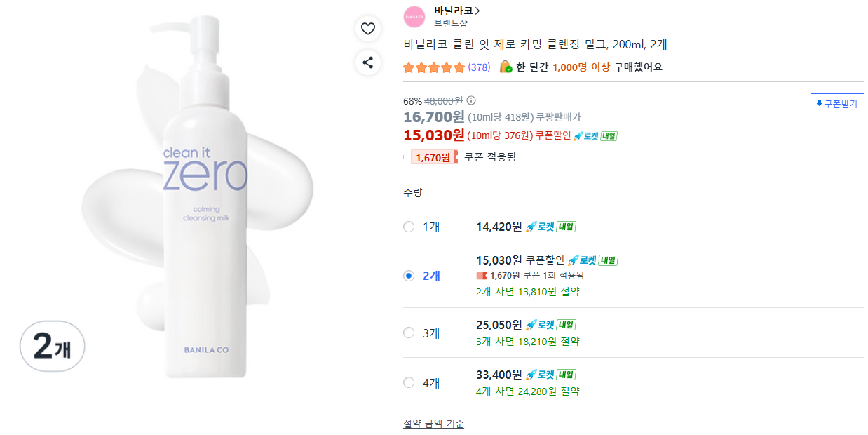
Task: Click the heart wishlist icon
Action: tap(368, 29)
